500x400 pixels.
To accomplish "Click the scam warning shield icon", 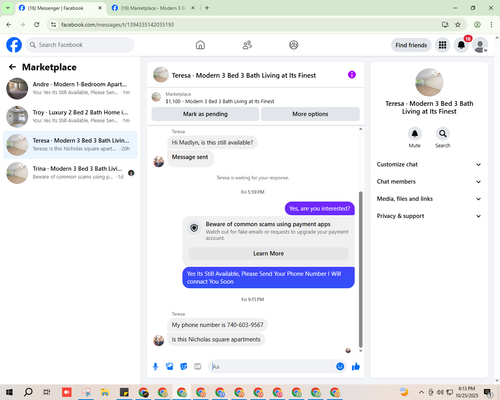I will [x=194, y=228].
